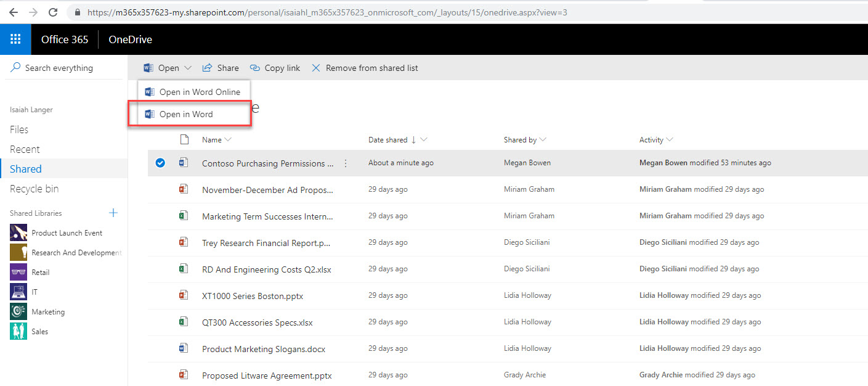Image resolution: width=868 pixels, height=386 pixels.
Task: Click the Sales library people icon
Action: tap(18, 331)
